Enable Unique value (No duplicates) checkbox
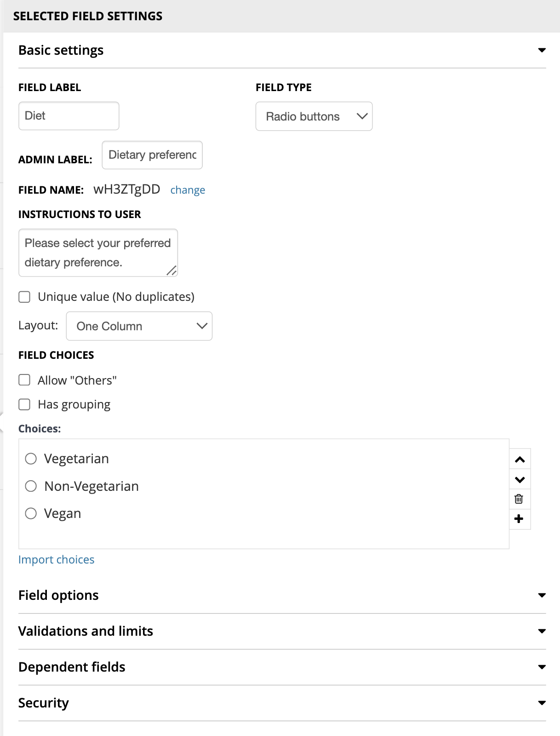Screen dimensions: 560x736 [x=24, y=297]
